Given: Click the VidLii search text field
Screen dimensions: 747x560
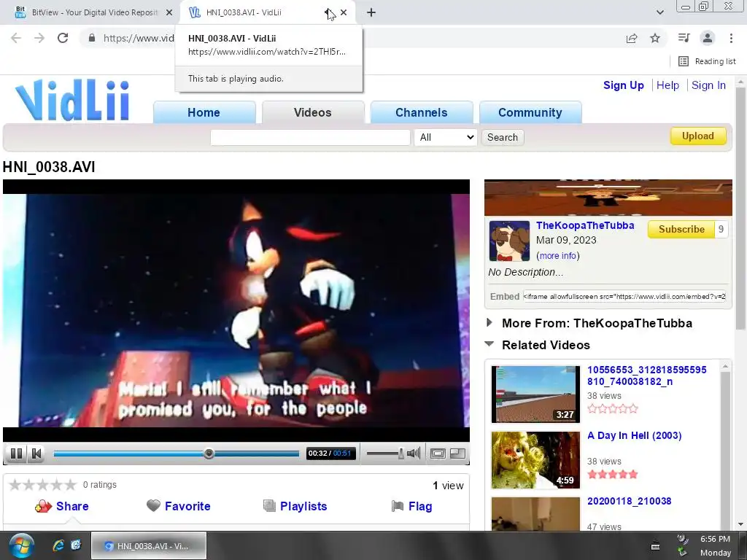Looking at the screenshot, I should 310,137.
